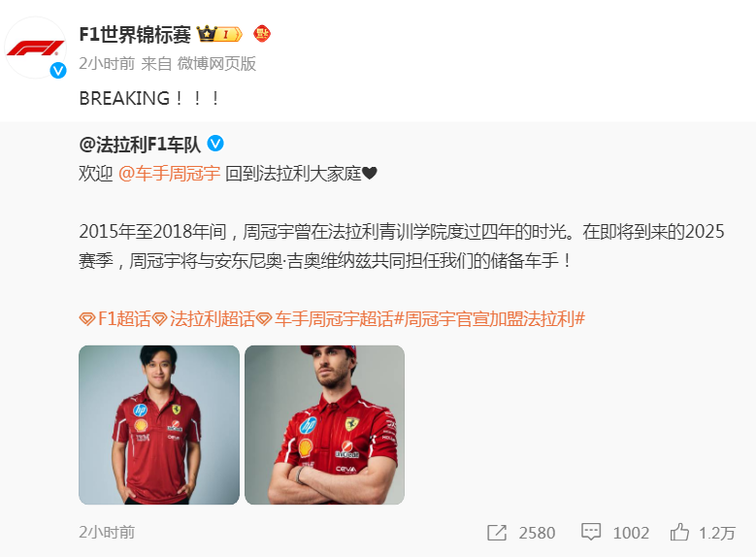The width and height of the screenshot is (756, 557).
Task: Click the crown membership level badge
Action: pos(219,34)
